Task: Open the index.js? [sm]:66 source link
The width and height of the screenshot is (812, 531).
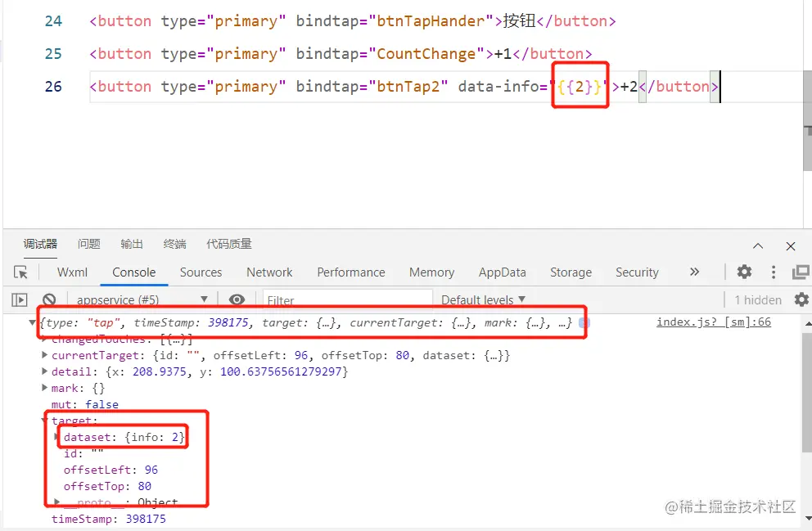Action: [x=714, y=322]
